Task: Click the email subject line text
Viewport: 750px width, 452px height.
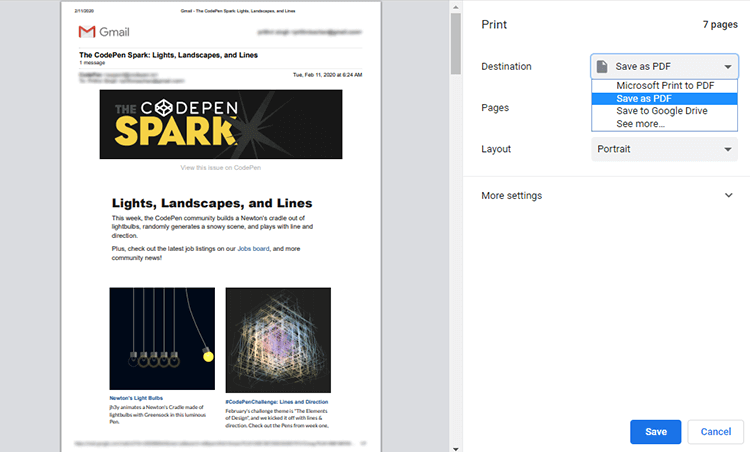Action: click(x=168, y=55)
